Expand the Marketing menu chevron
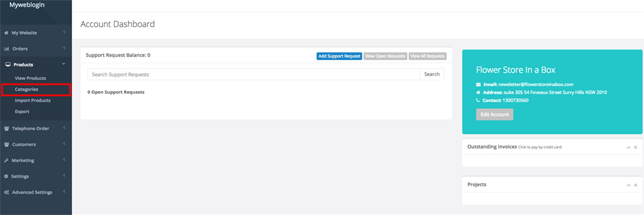This screenshot has height=215, width=644. [x=64, y=160]
